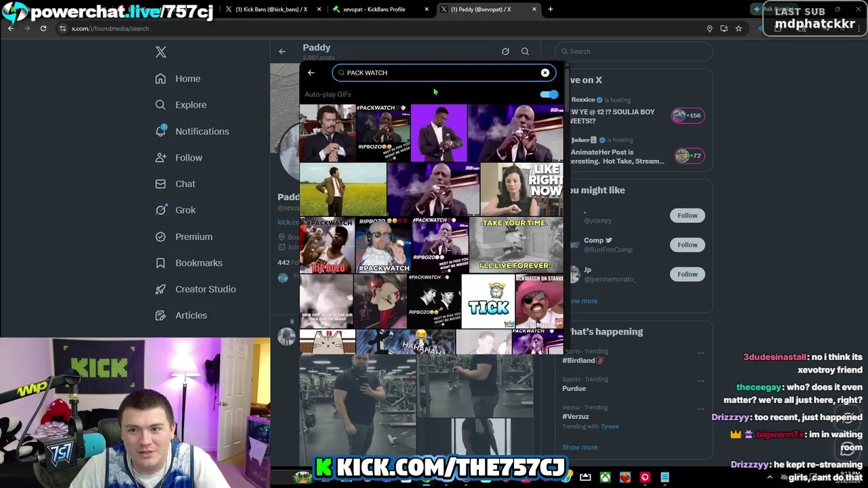This screenshot has height=488, width=868.
Task: Click back arrow in GIF picker
Action: pos(311,73)
